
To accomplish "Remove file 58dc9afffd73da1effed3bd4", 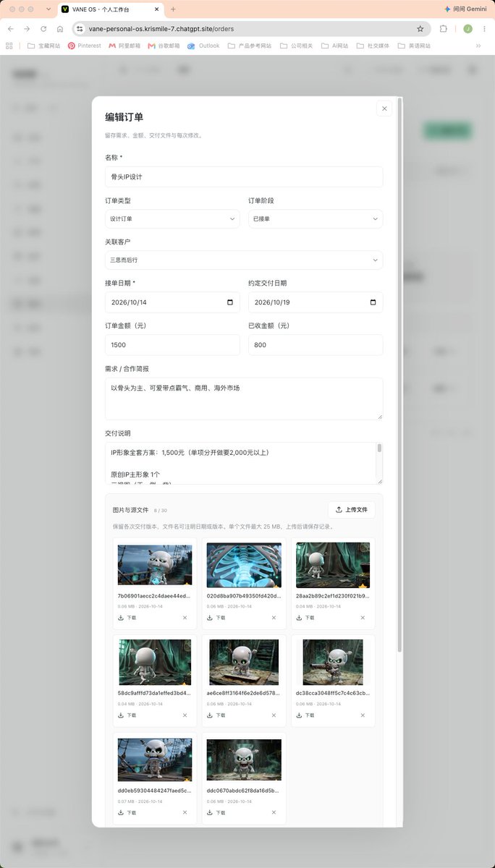I will coord(185,715).
